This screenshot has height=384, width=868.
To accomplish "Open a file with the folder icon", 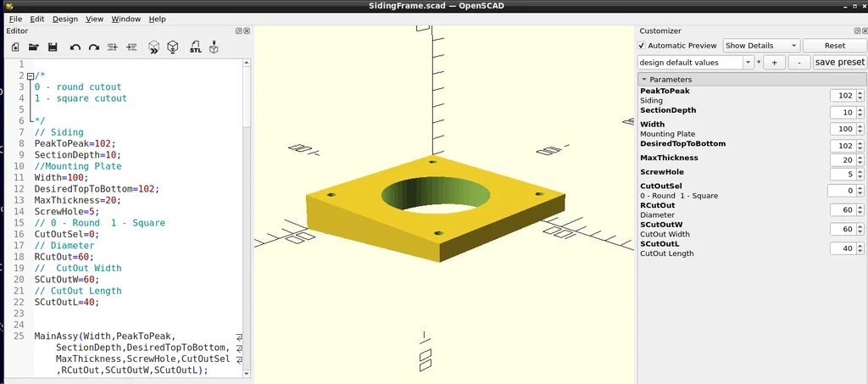I will [34, 47].
